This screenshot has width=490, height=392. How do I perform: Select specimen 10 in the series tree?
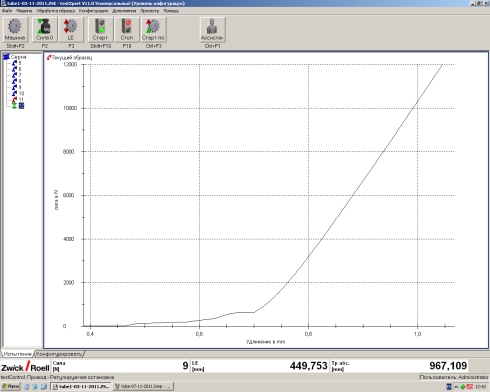[x=18, y=93]
